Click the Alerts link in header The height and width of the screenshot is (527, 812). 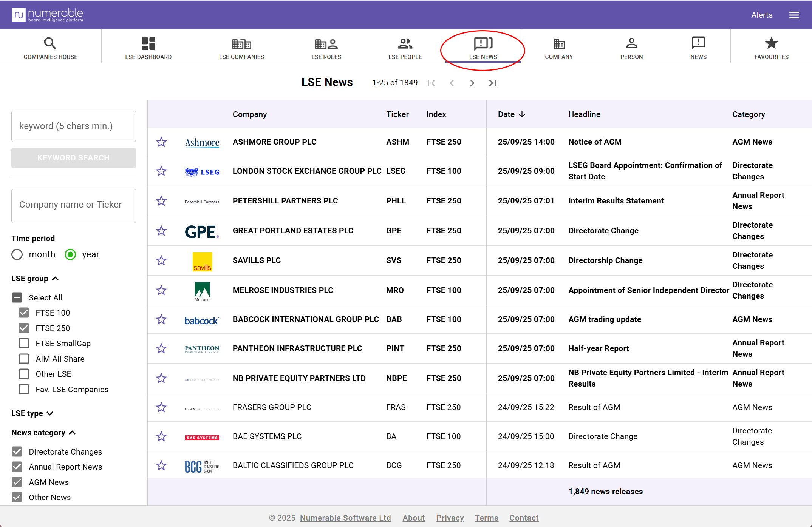(x=761, y=15)
